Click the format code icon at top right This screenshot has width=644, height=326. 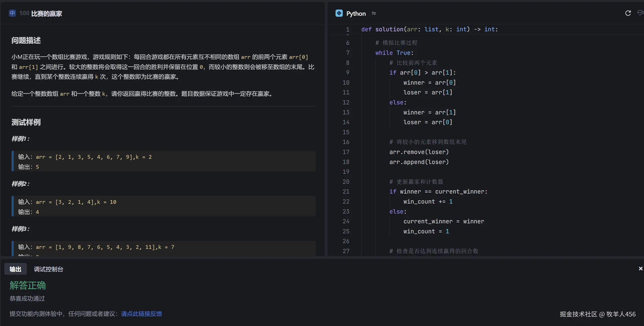640,13
